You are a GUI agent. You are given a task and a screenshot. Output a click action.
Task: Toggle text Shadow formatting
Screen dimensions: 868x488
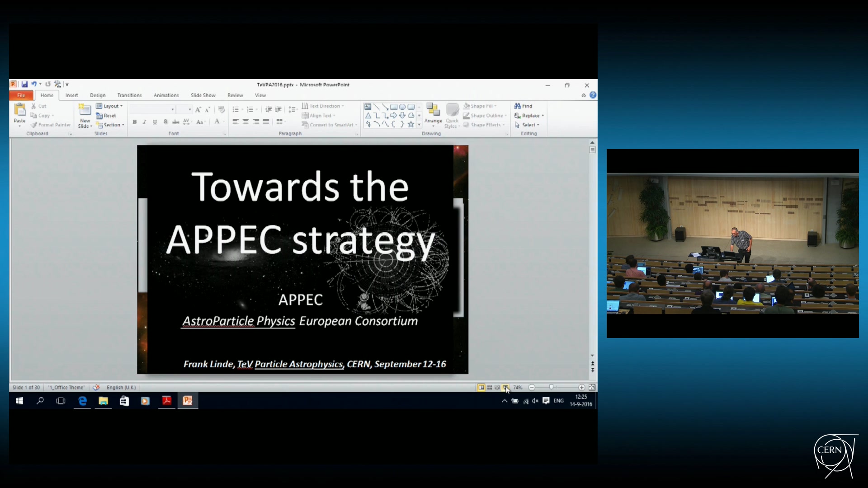(165, 122)
